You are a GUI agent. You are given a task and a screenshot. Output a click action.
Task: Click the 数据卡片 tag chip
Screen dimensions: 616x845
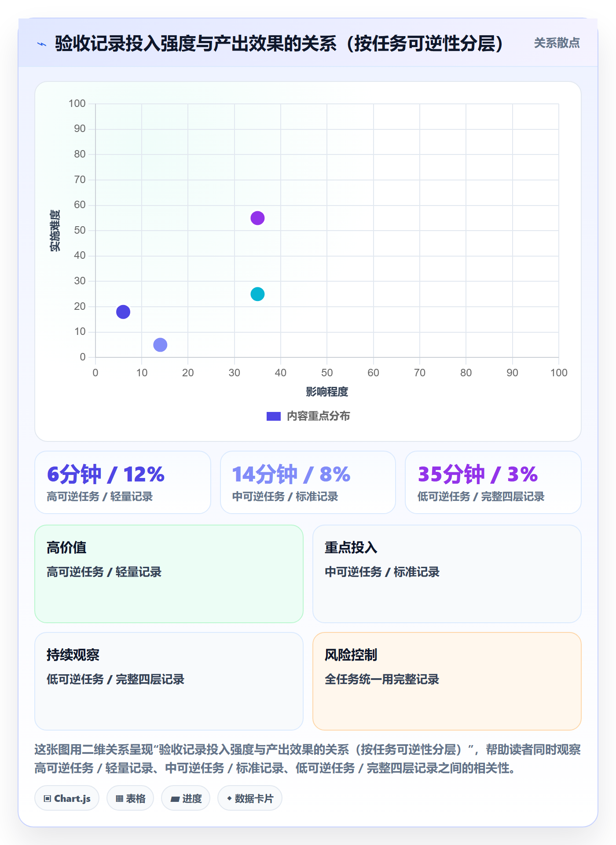pyautogui.click(x=250, y=798)
